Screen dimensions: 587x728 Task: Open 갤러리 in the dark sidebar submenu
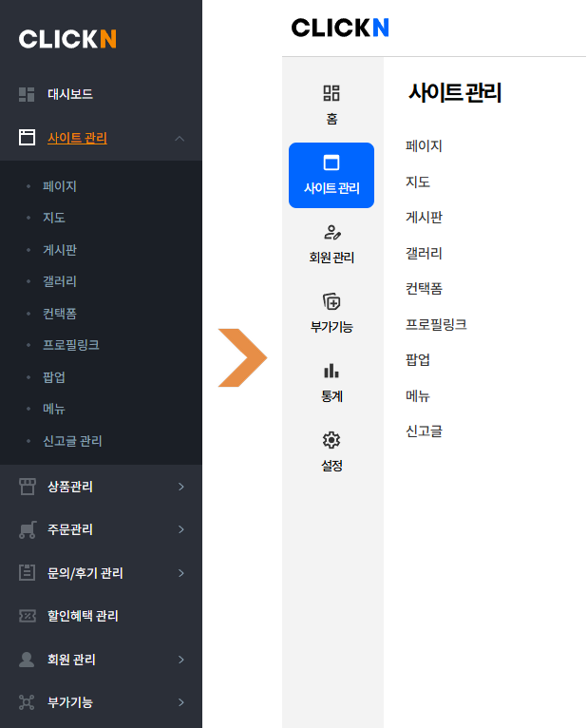(60, 281)
